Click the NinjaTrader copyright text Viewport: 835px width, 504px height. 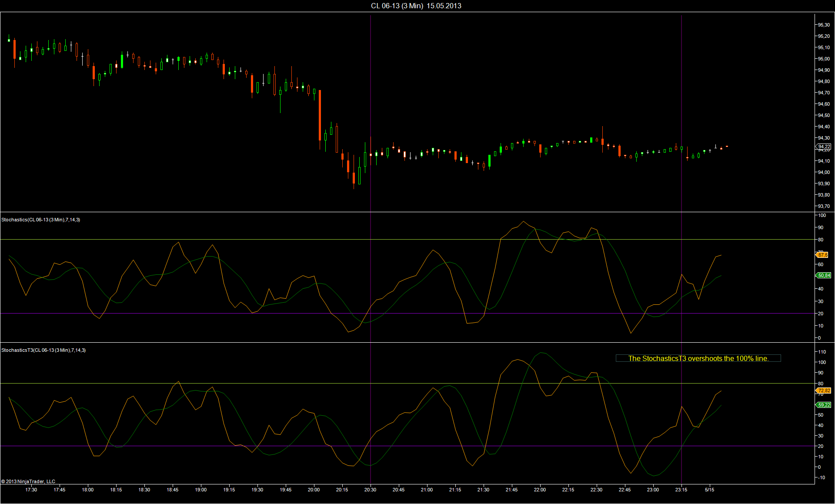tap(28, 481)
